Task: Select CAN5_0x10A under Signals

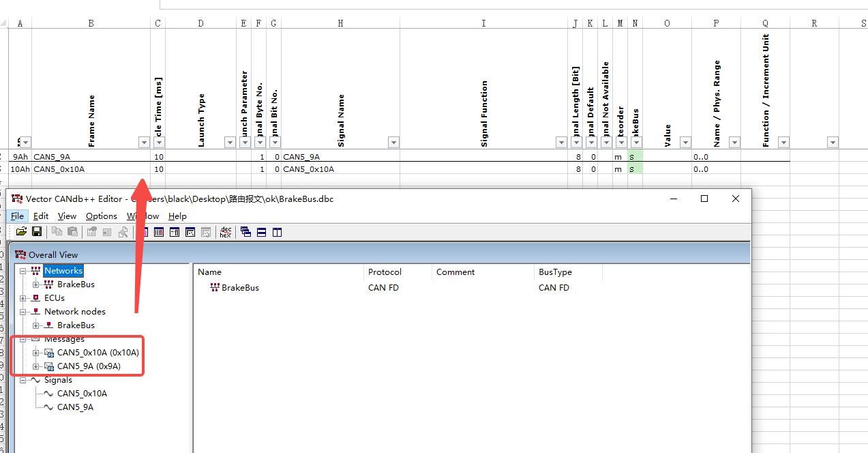Action: coord(82,394)
